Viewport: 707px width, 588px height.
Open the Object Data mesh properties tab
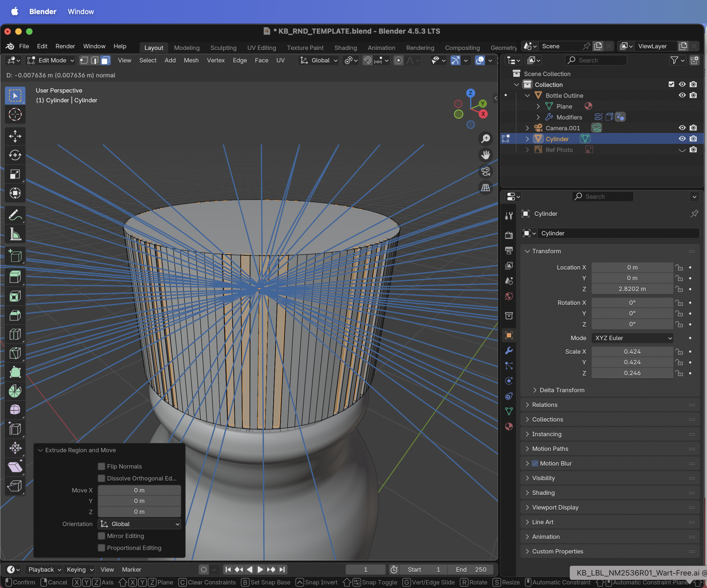coord(509,411)
